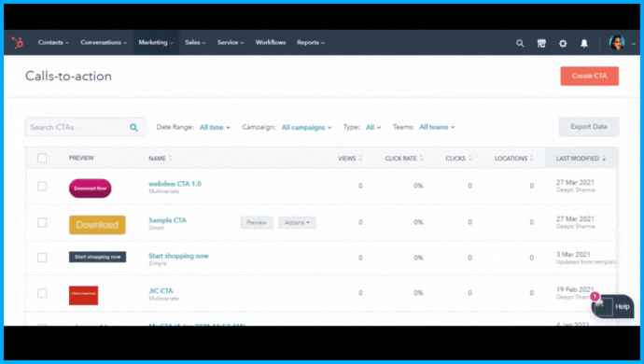Open the Sales menu

195,42
